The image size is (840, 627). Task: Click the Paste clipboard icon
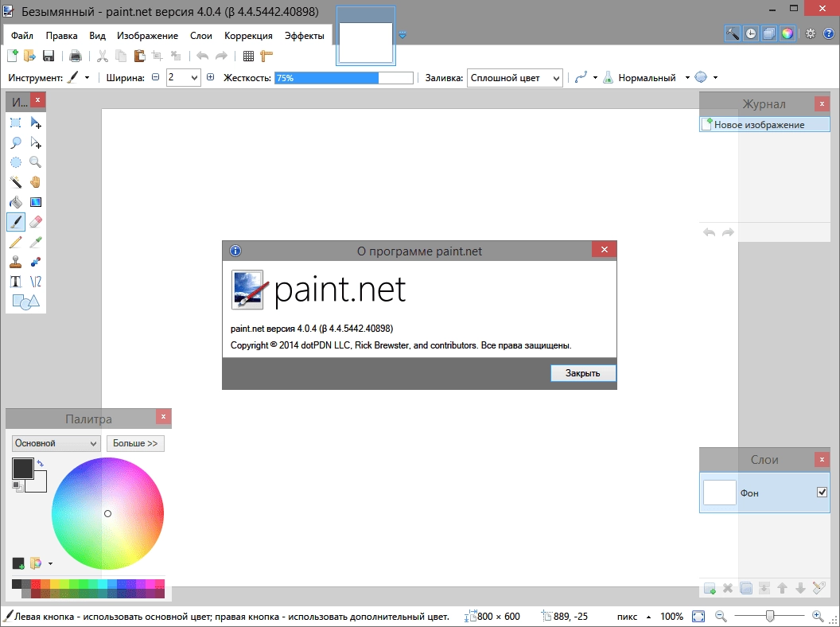click(x=139, y=55)
